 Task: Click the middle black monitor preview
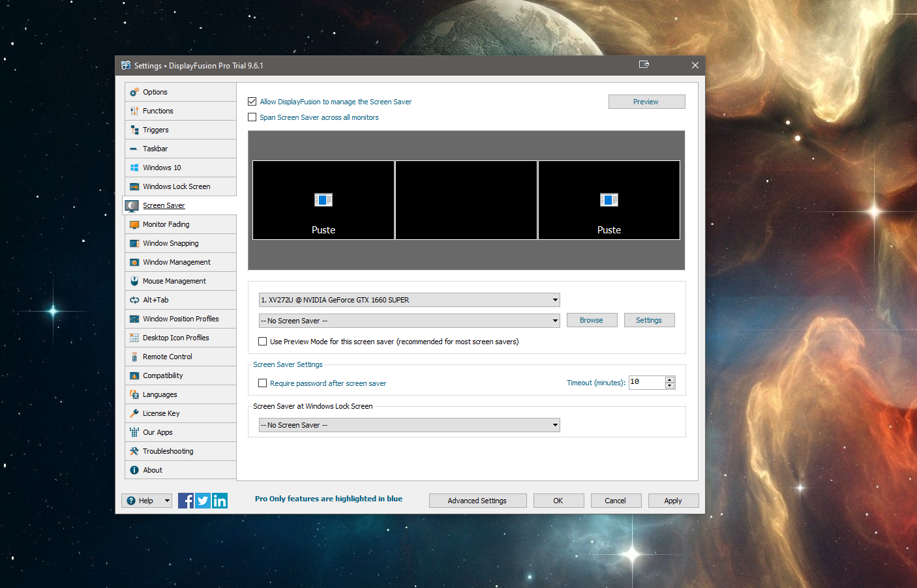click(x=466, y=200)
